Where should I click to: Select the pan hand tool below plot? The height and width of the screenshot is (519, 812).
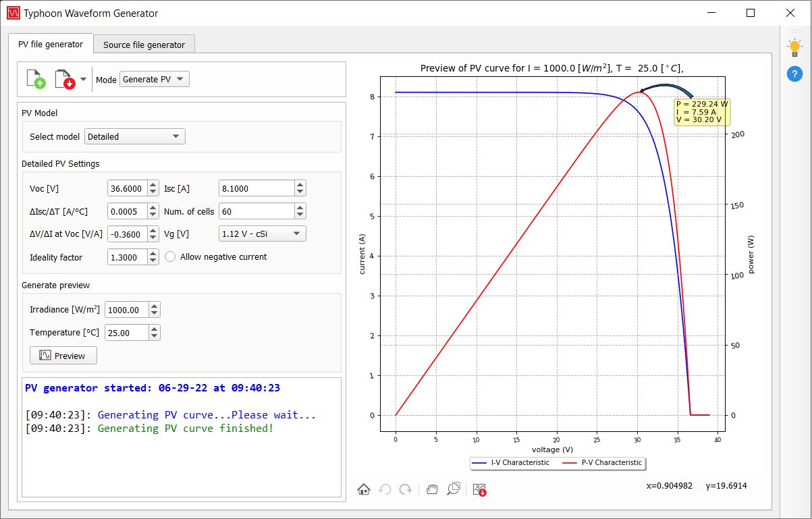pos(432,489)
